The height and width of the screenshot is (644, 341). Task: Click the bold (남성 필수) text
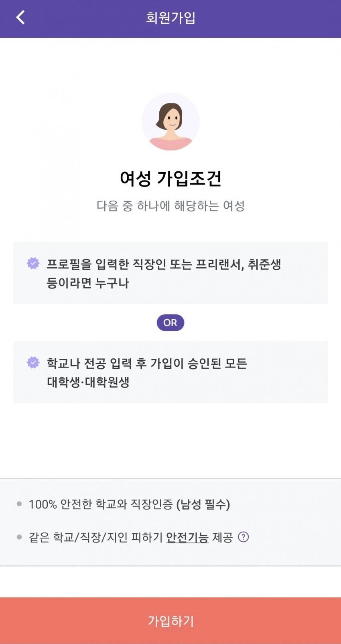203,504
